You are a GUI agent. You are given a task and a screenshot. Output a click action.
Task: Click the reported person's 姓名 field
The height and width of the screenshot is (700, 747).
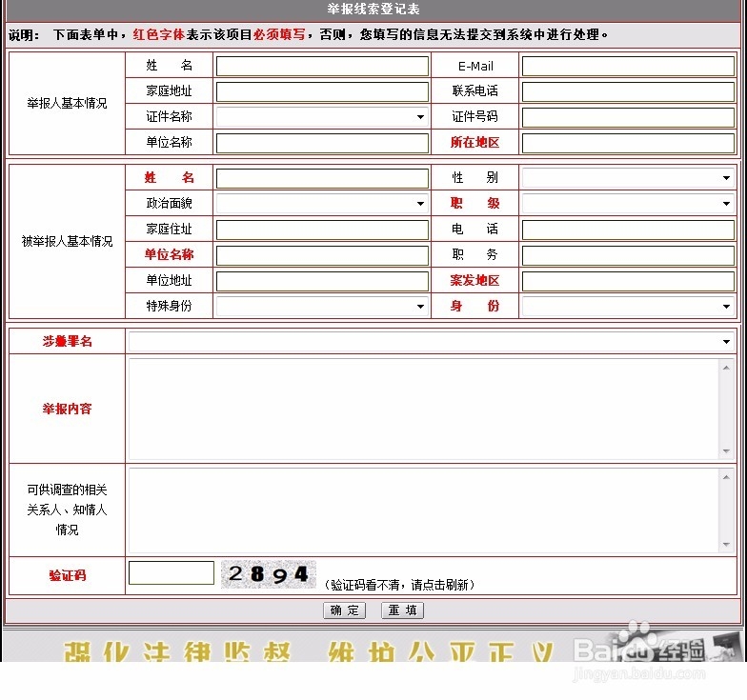[x=322, y=179]
